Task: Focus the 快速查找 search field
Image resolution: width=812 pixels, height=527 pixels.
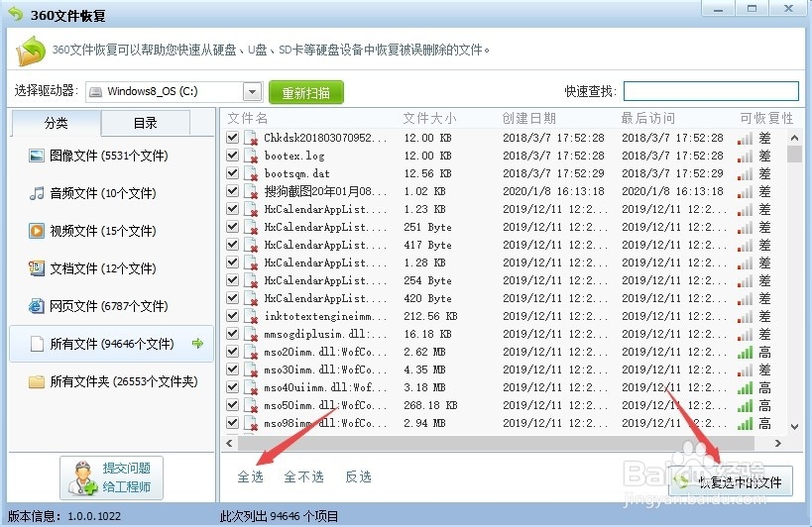Action: click(711, 91)
